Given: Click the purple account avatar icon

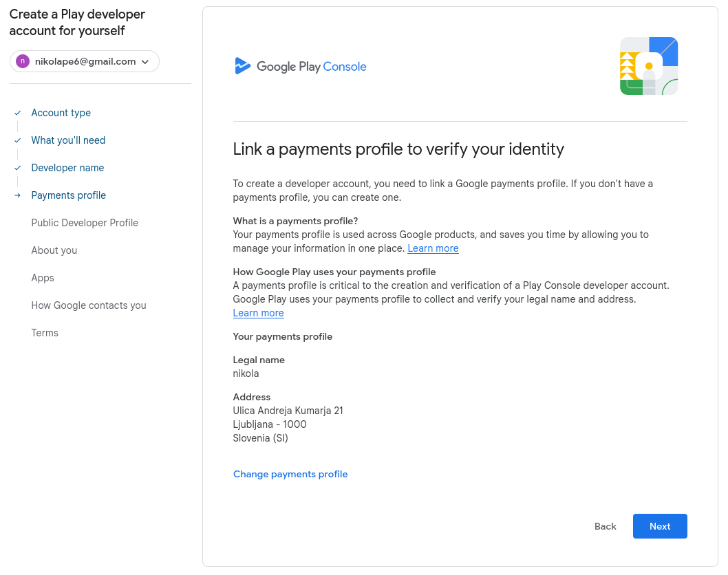Looking at the screenshot, I should (x=22, y=61).
